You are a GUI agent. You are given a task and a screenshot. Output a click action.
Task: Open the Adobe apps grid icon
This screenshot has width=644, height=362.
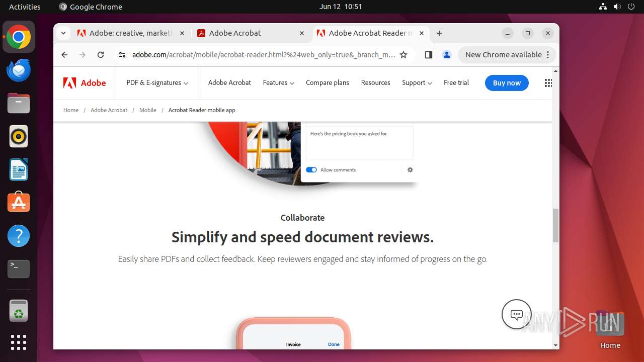[x=548, y=83]
